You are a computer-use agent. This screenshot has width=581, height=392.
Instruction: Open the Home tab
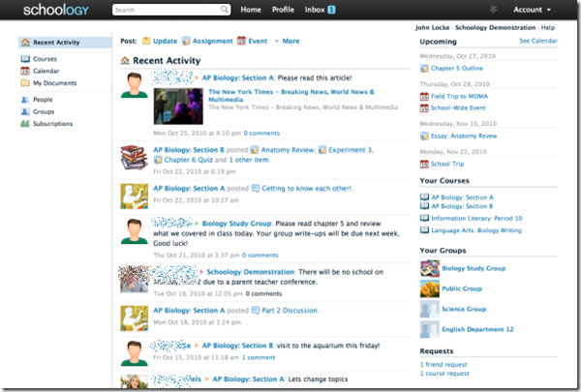click(x=251, y=10)
